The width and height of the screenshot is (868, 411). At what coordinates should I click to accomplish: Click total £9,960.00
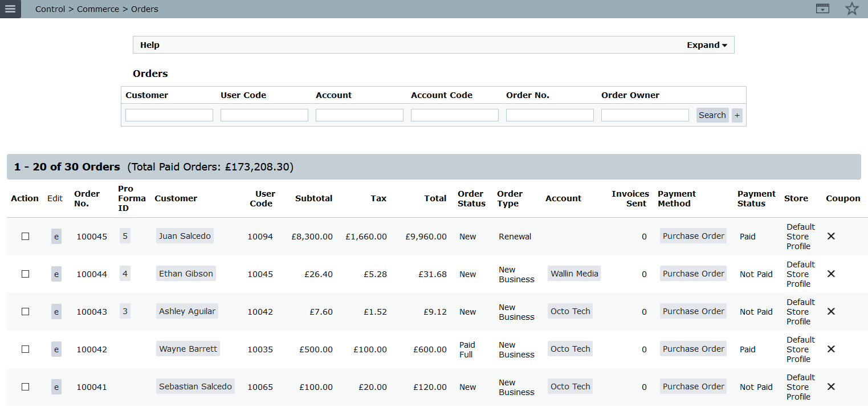pos(426,237)
